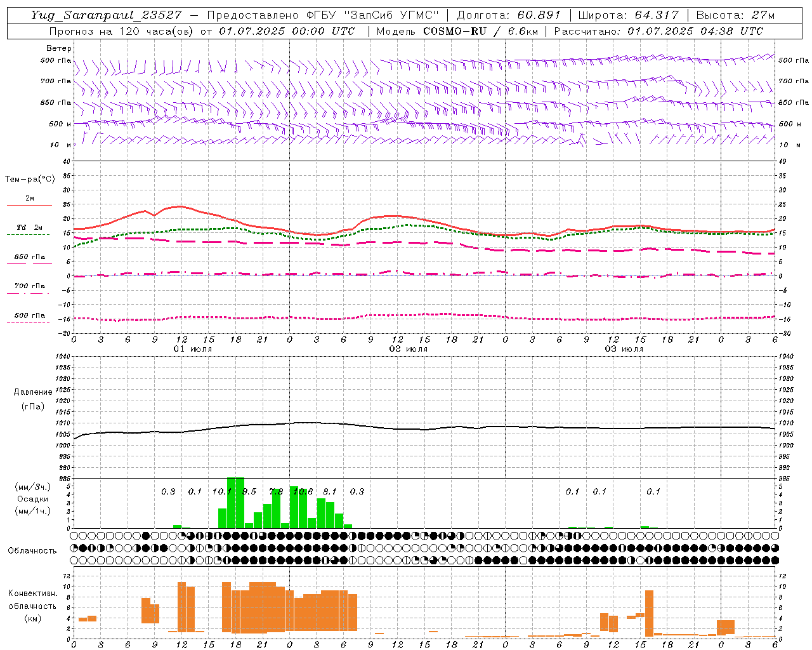Click the date label 01 июля
Viewport: 812px width, 650px height.
coord(193,349)
